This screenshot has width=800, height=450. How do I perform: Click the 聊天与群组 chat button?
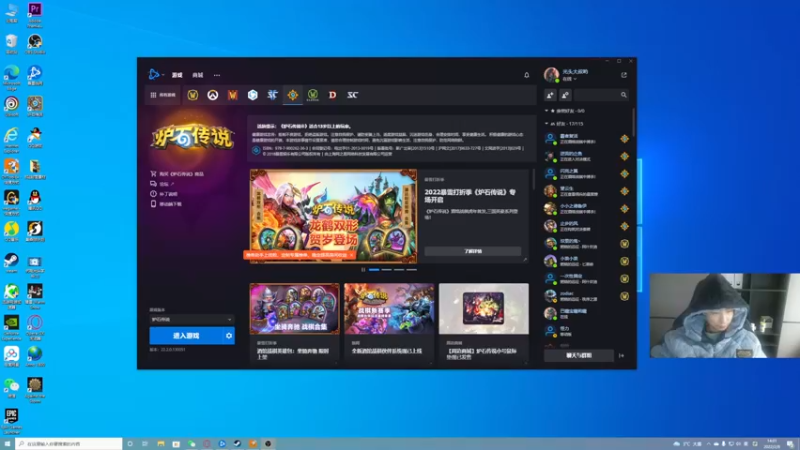(x=579, y=356)
